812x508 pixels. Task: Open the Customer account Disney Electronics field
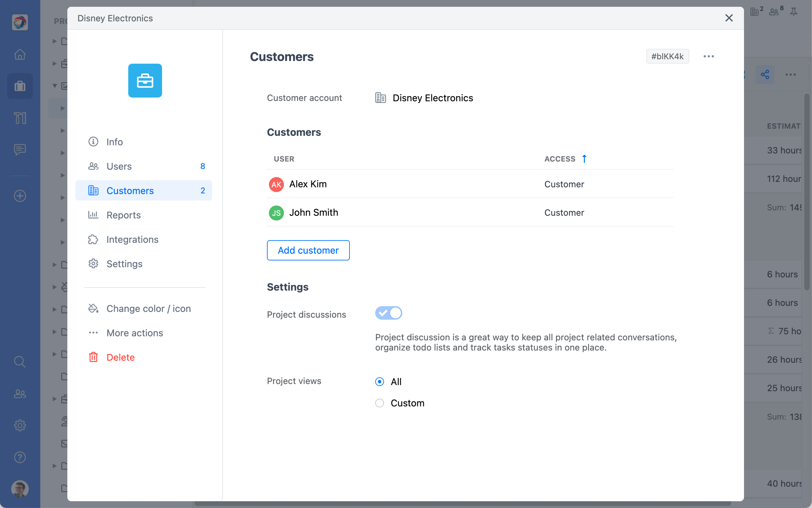click(432, 98)
